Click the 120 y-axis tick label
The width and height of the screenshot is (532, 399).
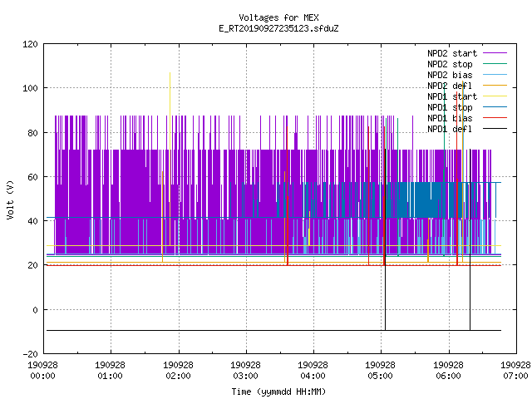(30, 44)
